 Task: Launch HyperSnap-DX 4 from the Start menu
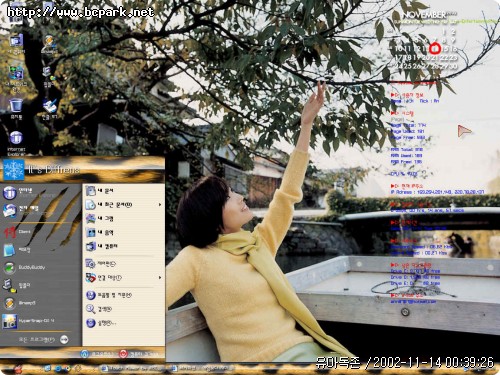point(28,321)
